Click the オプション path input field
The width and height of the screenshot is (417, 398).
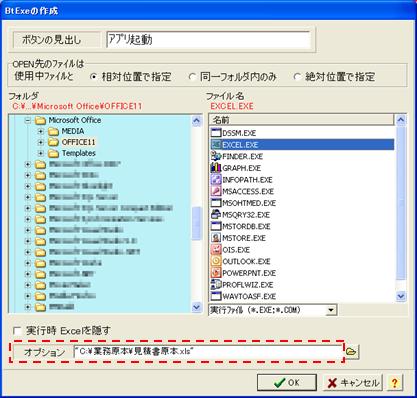tap(208, 352)
